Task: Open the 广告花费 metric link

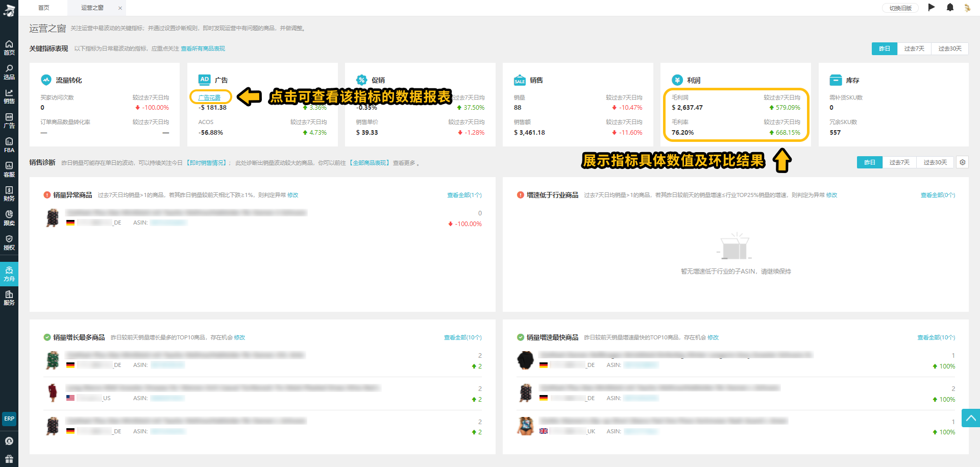Action: pos(209,97)
